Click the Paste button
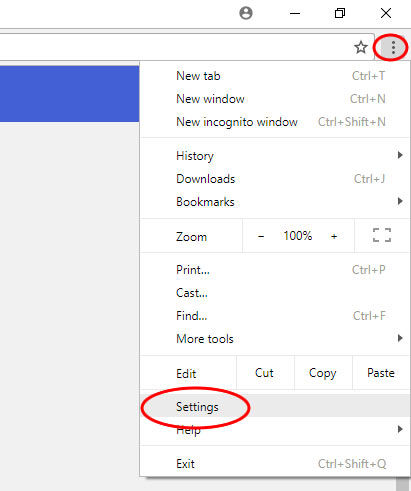 pyautogui.click(x=381, y=373)
